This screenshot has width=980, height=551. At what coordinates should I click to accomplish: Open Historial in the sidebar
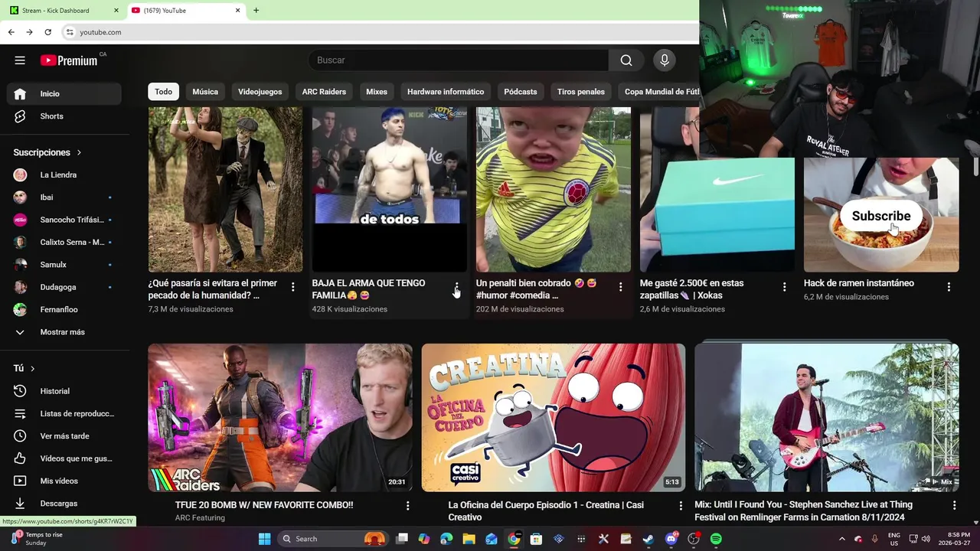(64, 391)
